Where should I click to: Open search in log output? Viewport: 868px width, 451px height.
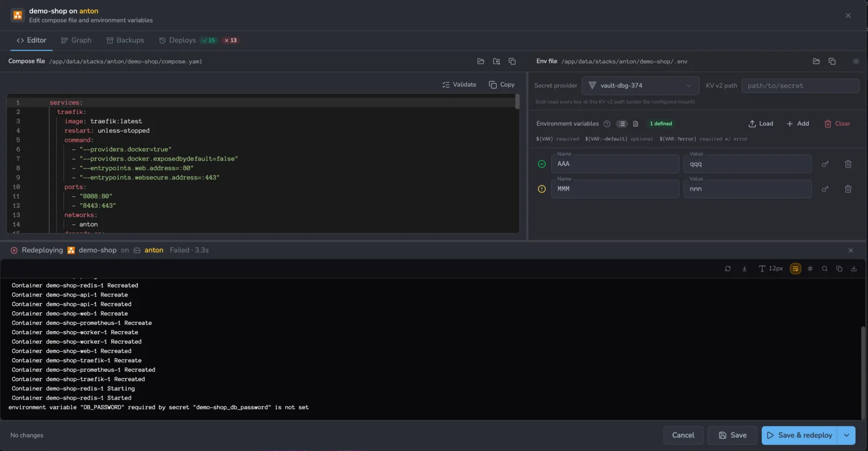825,268
